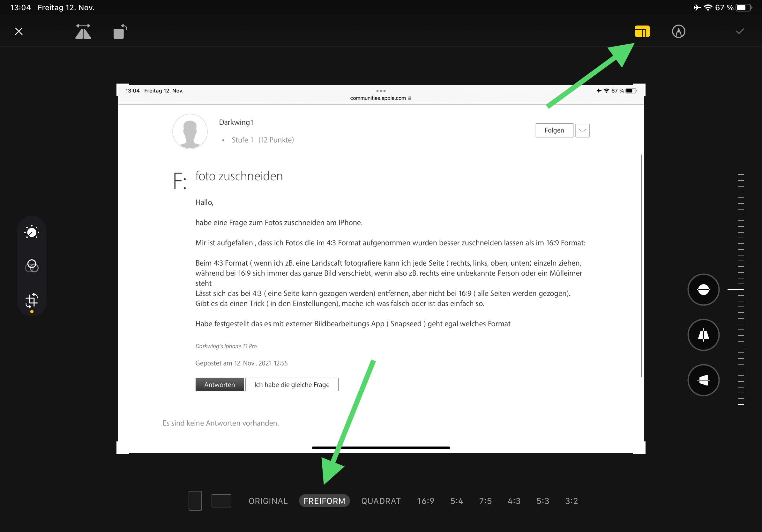Switch to landscape orientation rectangle
The width and height of the screenshot is (762, 532).
click(x=221, y=500)
